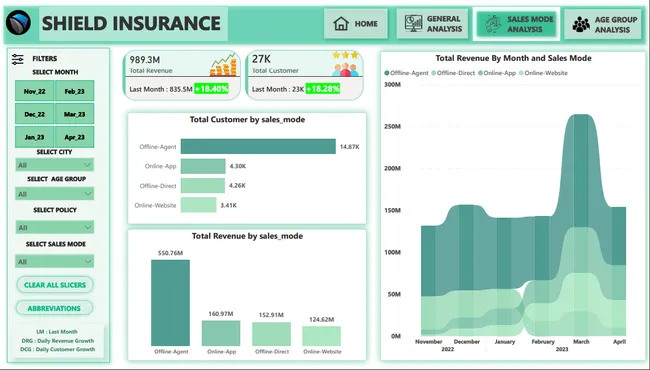This screenshot has height=370, width=650.
Task: Click 'Last Month : 835.5M' text
Action: point(161,89)
